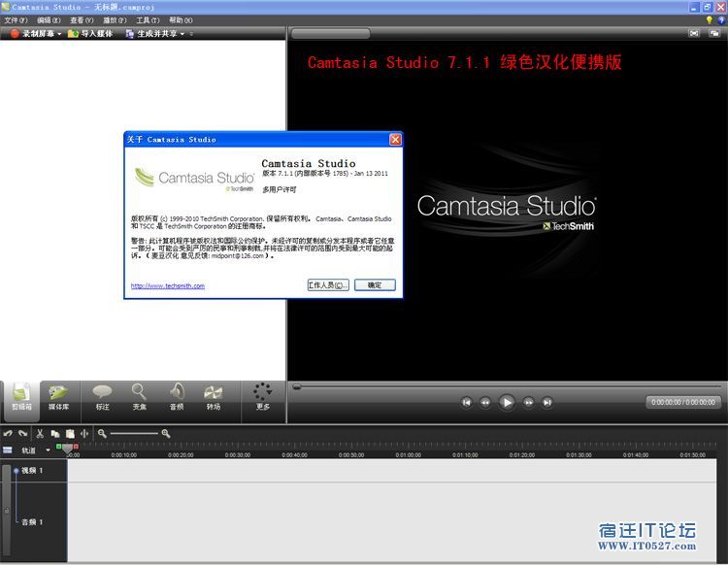728x565 pixels.
Task: Toggle full screen preview icon
Action: [x=694, y=33]
